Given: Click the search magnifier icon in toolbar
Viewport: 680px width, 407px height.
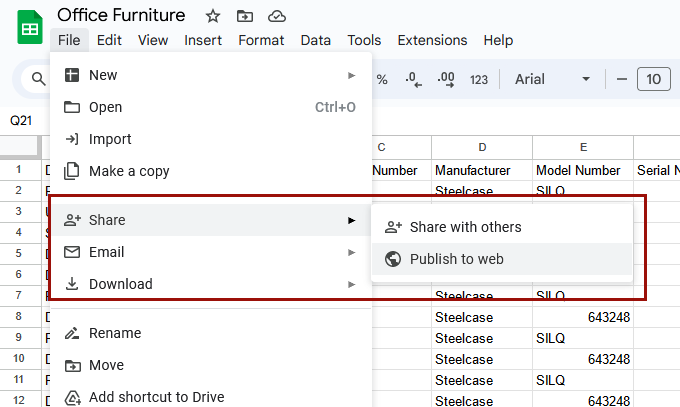Looking at the screenshot, I should (39, 80).
